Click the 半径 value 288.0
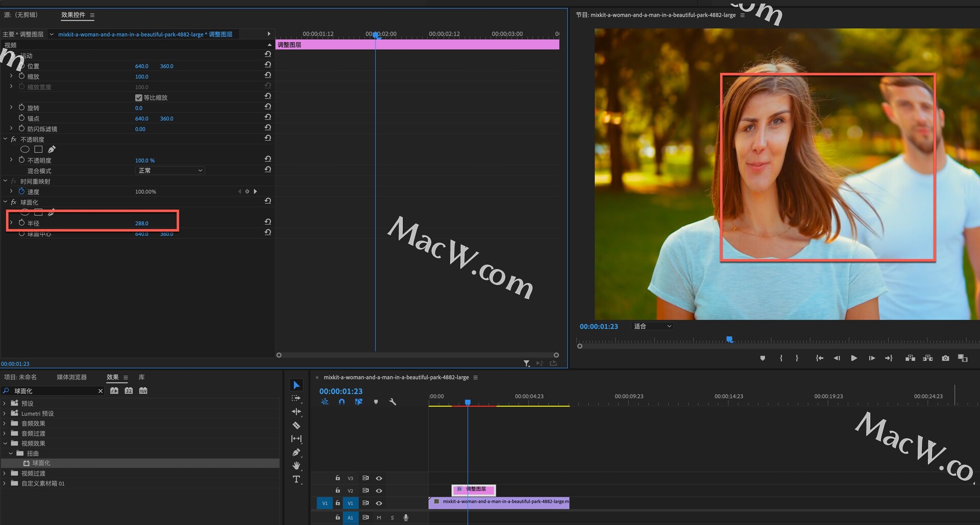This screenshot has height=525, width=980. tap(141, 223)
